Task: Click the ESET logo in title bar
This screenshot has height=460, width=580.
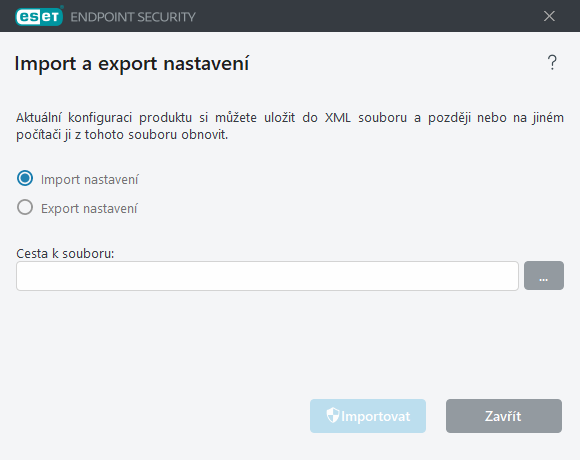Action: [x=39, y=16]
